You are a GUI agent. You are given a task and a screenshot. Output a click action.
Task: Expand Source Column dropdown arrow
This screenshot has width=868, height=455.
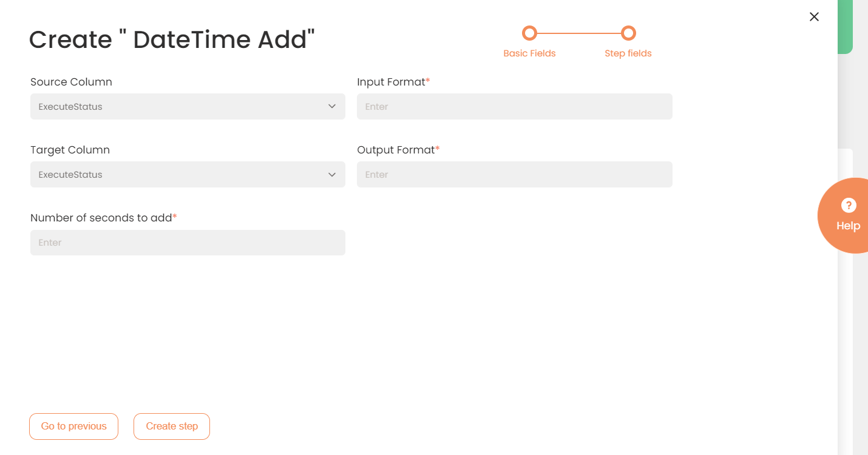[332, 106]
